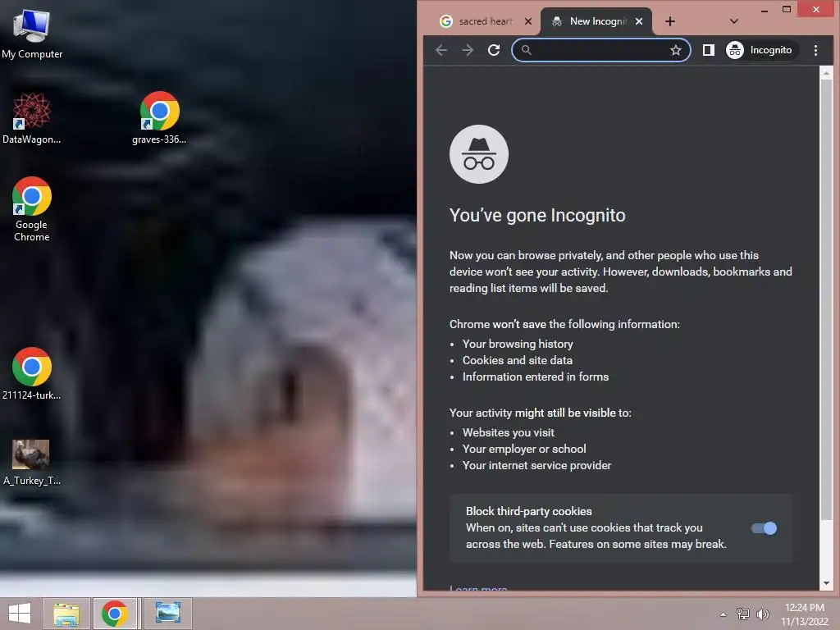Open the Google Chrome desktop shortcut

[32, 209]
